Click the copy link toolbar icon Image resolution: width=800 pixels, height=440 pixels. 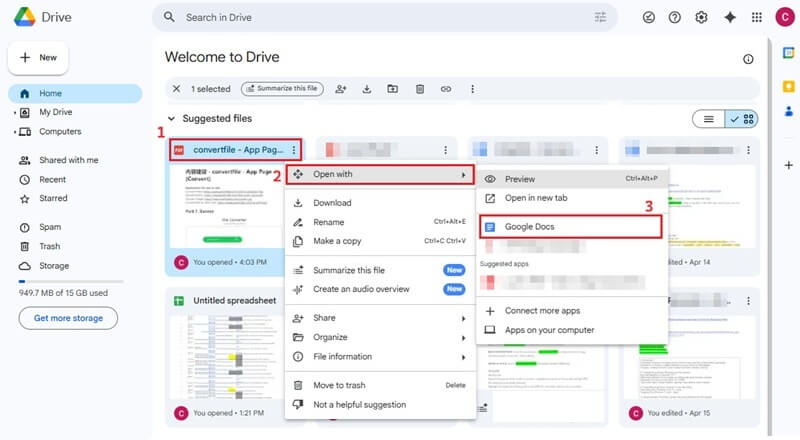pyautogui.click(x=446, y=89)
